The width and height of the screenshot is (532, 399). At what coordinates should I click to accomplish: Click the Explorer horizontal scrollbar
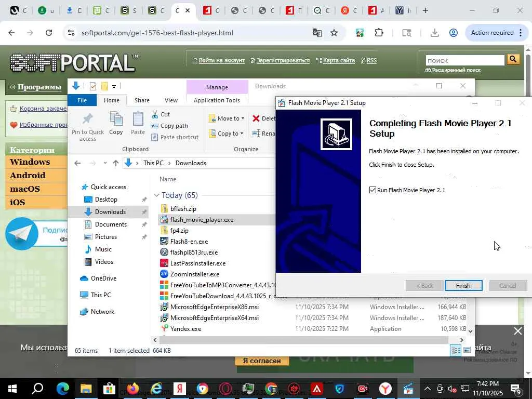pyautogui.click(x=303, y=340)
